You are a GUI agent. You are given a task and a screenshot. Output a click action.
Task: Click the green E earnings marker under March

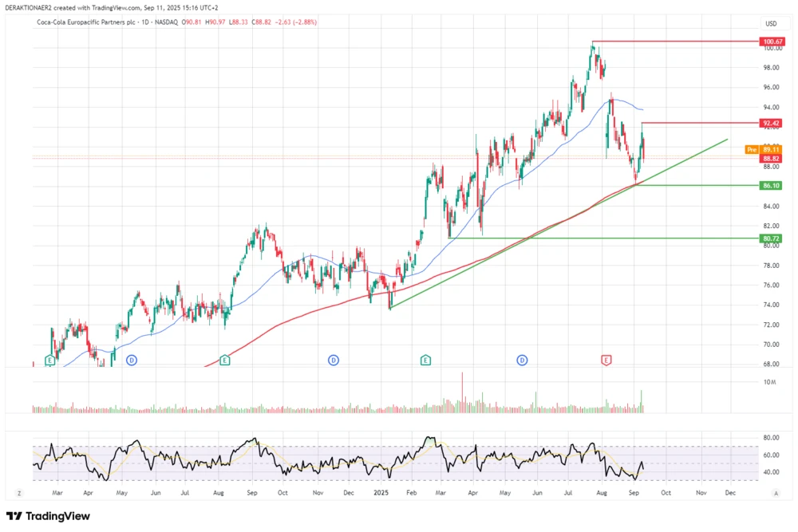tap(48, 361)
